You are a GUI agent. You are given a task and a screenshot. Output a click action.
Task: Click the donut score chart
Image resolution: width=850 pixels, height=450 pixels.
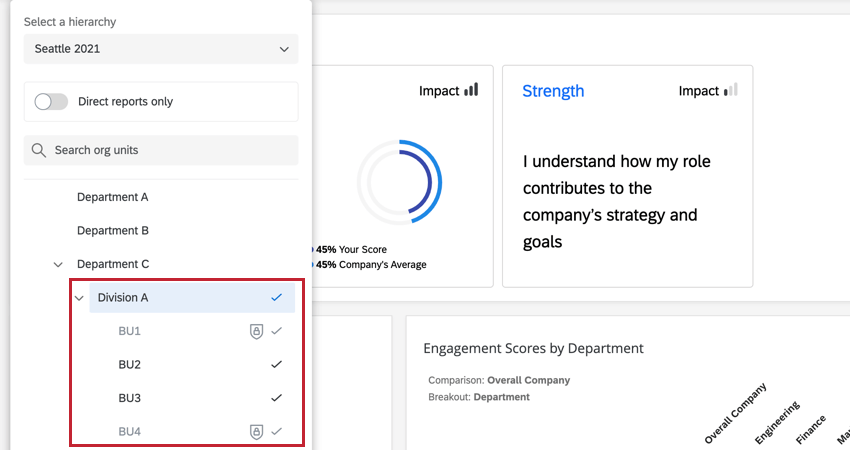tap(398, 182)
